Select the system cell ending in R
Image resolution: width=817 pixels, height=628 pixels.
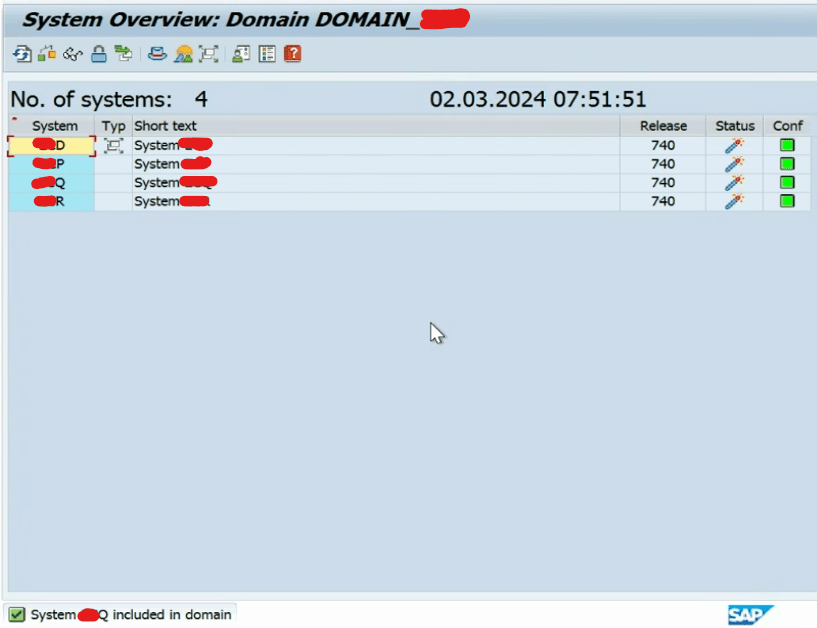(x=52, y=201)
